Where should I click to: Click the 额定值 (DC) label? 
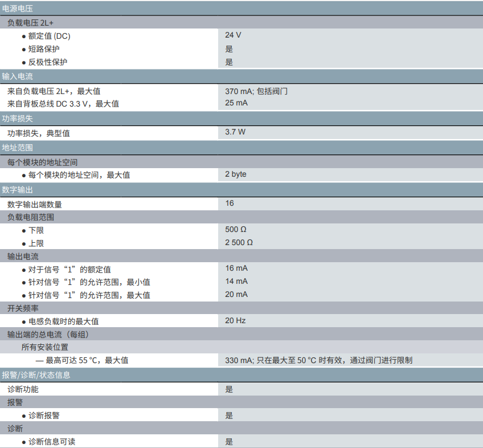[50, 36]
